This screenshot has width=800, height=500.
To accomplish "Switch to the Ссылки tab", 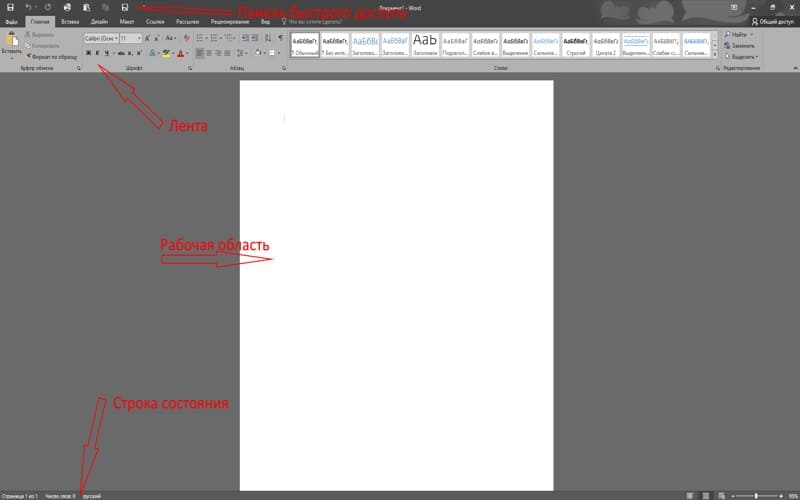I will [155, 22].
